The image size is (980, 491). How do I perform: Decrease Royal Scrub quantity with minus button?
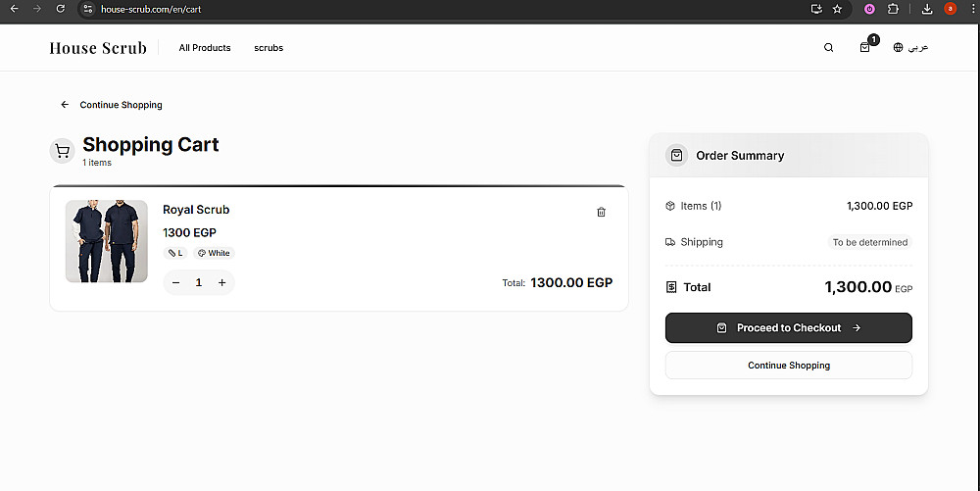tap(176, 282)
